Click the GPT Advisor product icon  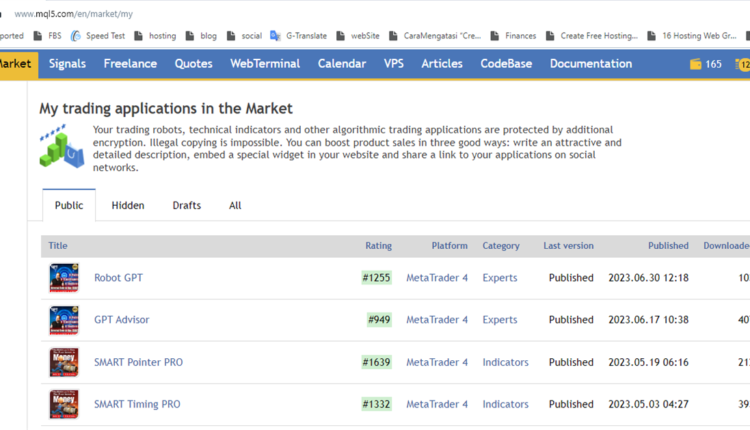click(x=64, y=320)
